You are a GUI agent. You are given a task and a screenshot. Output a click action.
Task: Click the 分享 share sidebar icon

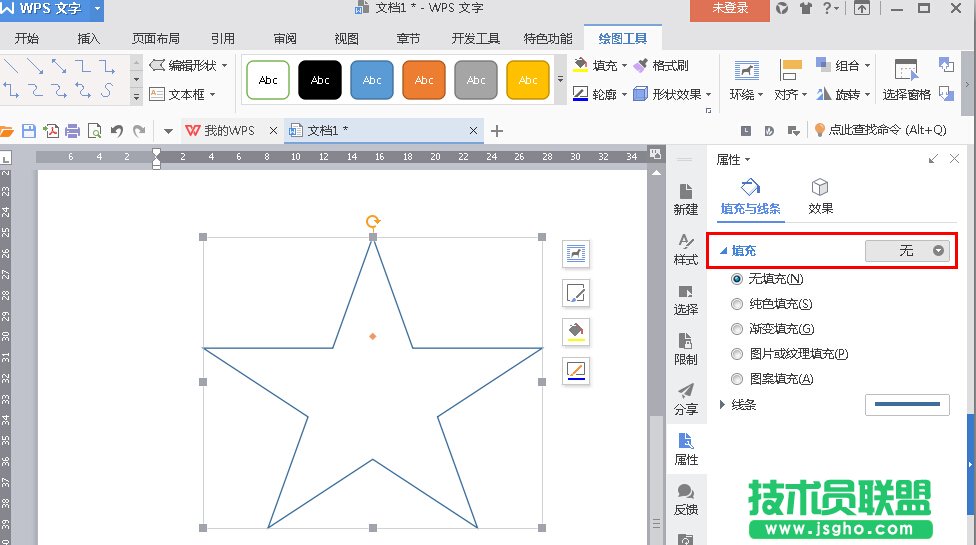pos(686,398)
